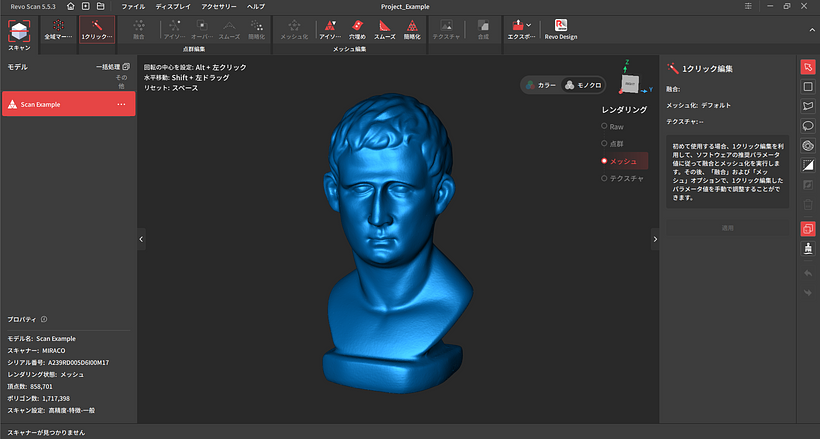Screen dimensions: 820x439
Task: Select the point cloud (点群) rendering option
Action: tap(604, 144)
